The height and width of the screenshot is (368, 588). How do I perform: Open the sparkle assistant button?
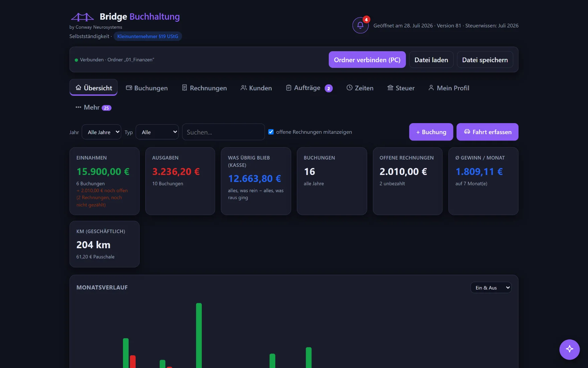569,349
